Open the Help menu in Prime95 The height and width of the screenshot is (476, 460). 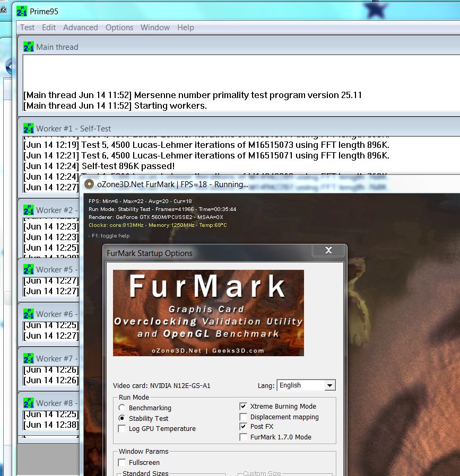tap(186, 28)
